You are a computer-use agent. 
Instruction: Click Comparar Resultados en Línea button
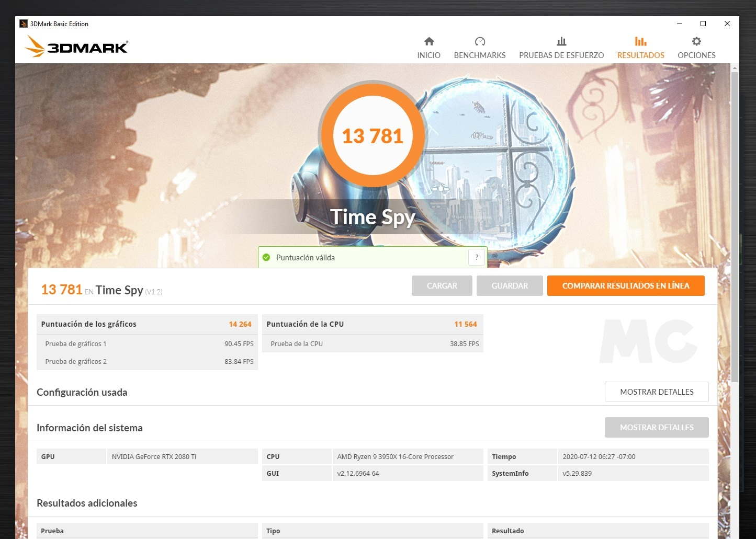point(625,285)
